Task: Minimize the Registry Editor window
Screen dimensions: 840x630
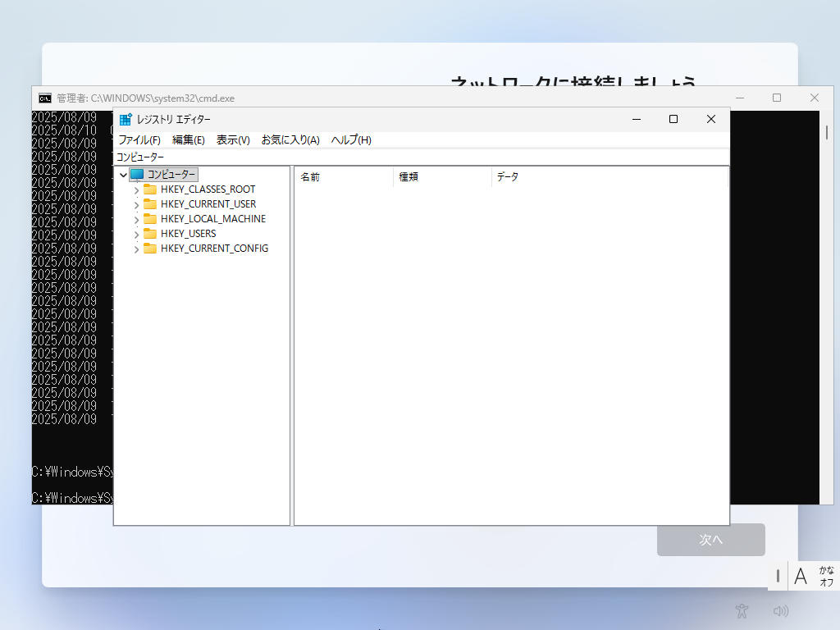Action: point(637,119)
